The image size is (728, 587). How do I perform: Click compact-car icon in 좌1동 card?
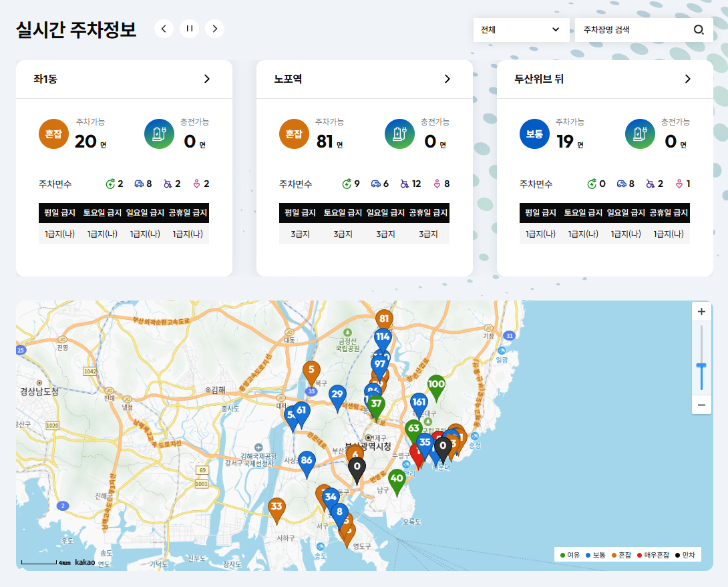140,184
